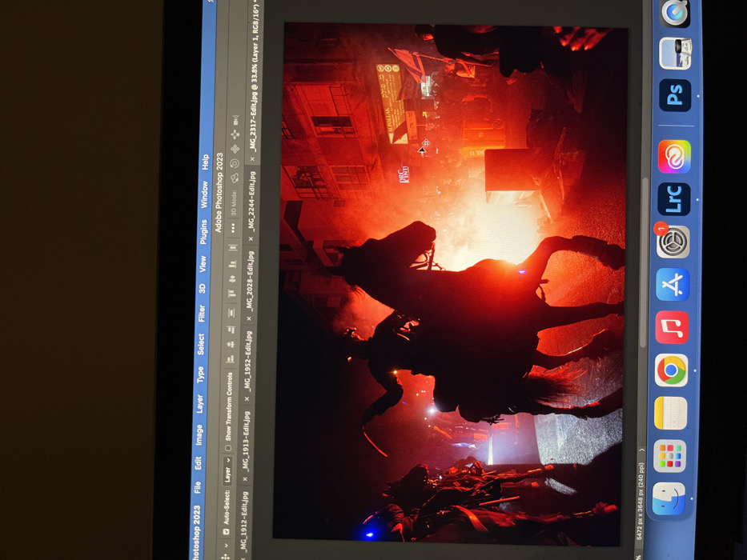The image size is (747, 560).
Task: Open System Settings with the red badge
Action: (x=673, y=242)
